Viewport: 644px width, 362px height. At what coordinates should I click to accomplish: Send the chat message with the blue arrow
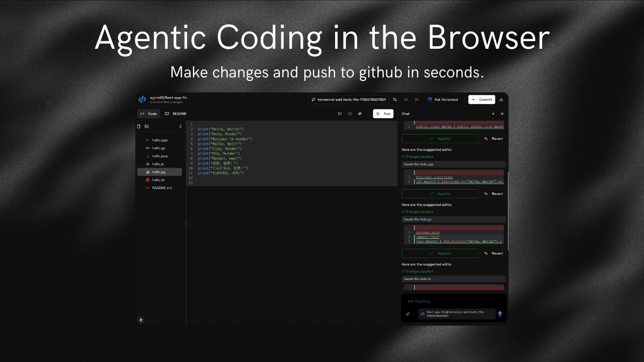coord(500,314)
